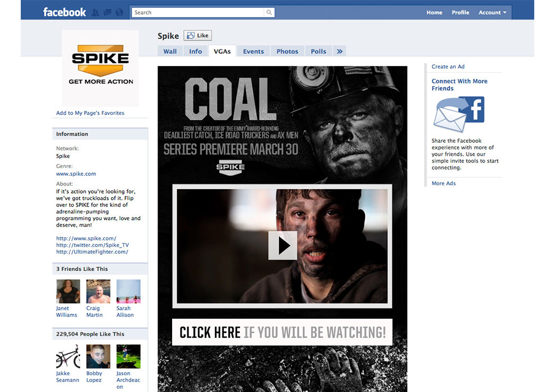Open Jason Archdeacon name link
Viewport: 555px width, 392px height.
(128, 380)
